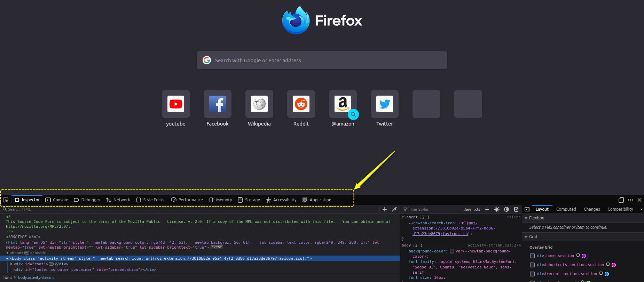The width and height of the screenshot is (644, 282).
Task: Select the Inspector tab
Action: pos(27,200)
